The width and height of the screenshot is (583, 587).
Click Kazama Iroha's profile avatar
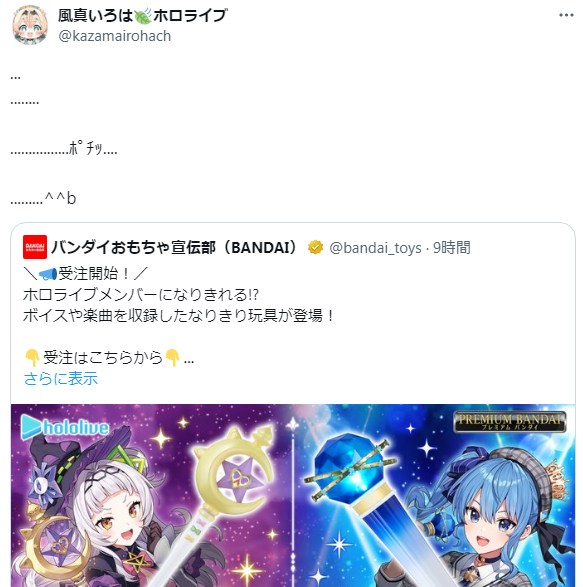click(x=30, y=25)
